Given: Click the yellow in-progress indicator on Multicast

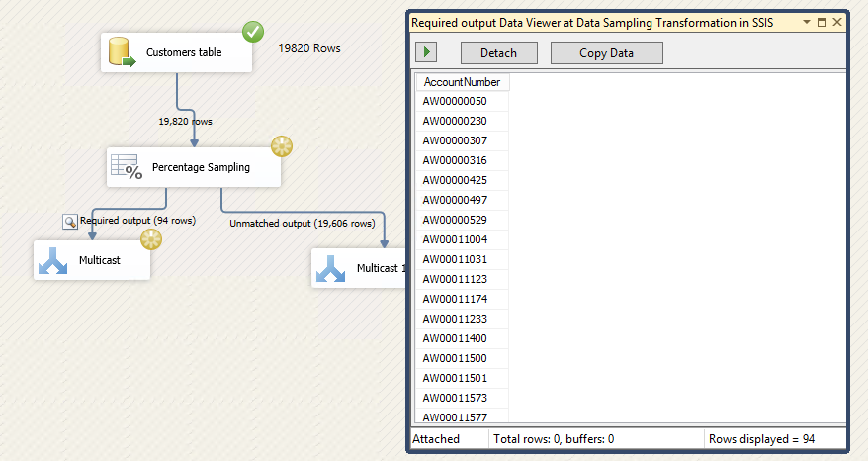Looking at the screenshot, I should coord(150,239).
